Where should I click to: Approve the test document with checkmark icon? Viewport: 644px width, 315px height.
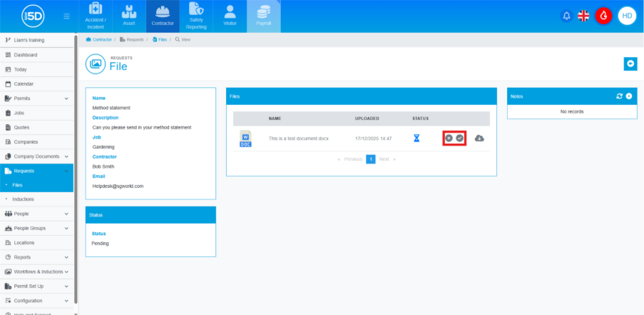460,138
